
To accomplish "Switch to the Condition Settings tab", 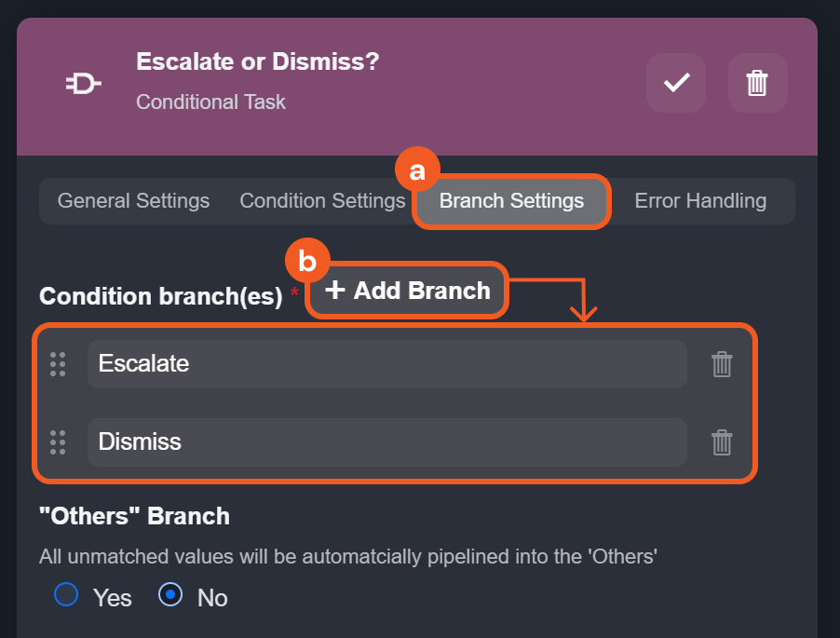I will pyautogui.click(x=322, y=201).
